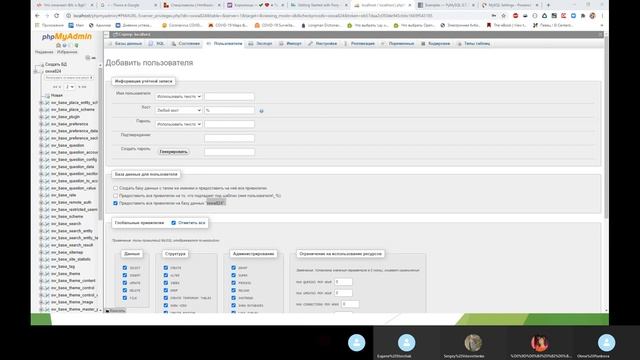Click the generated password output field
The width and height of the screenshot is (640, 360).
tap(229, 152)
